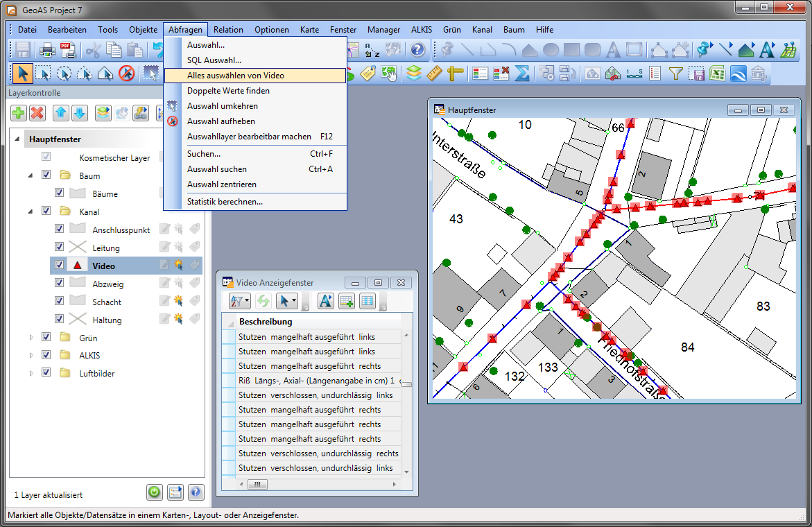Click the A-to-Z sort icon

[372, 50]
